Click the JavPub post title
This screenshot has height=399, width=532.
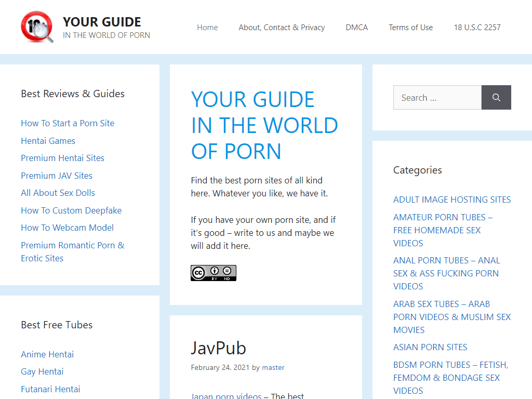[x=219, y=348]
